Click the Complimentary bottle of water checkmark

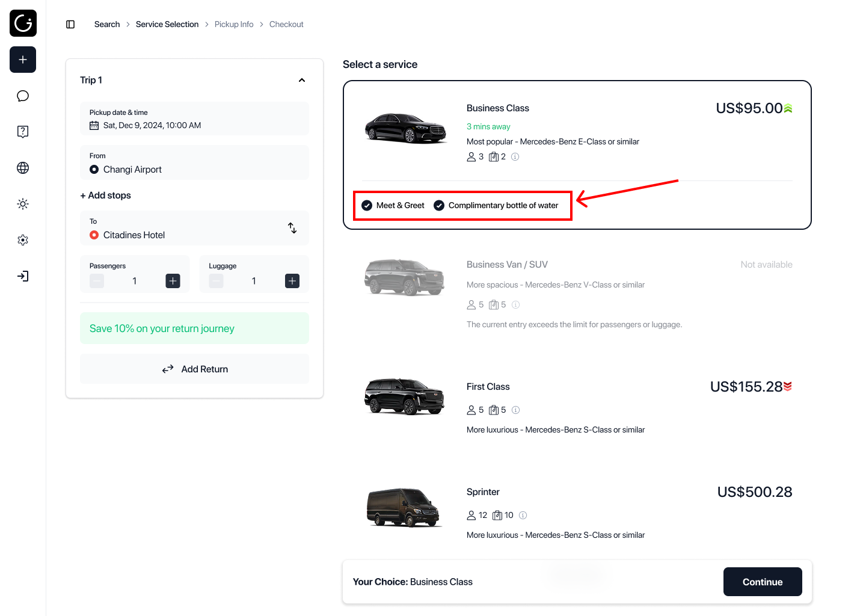(x=439, y=206)
